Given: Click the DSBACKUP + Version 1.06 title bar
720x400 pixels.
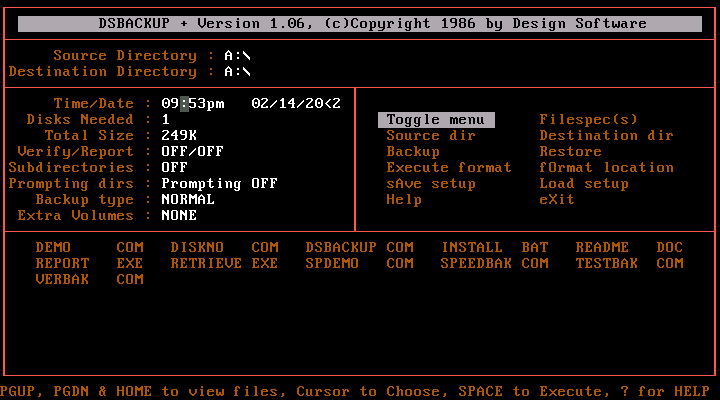Looking at the screenshot, I should 360,24.
